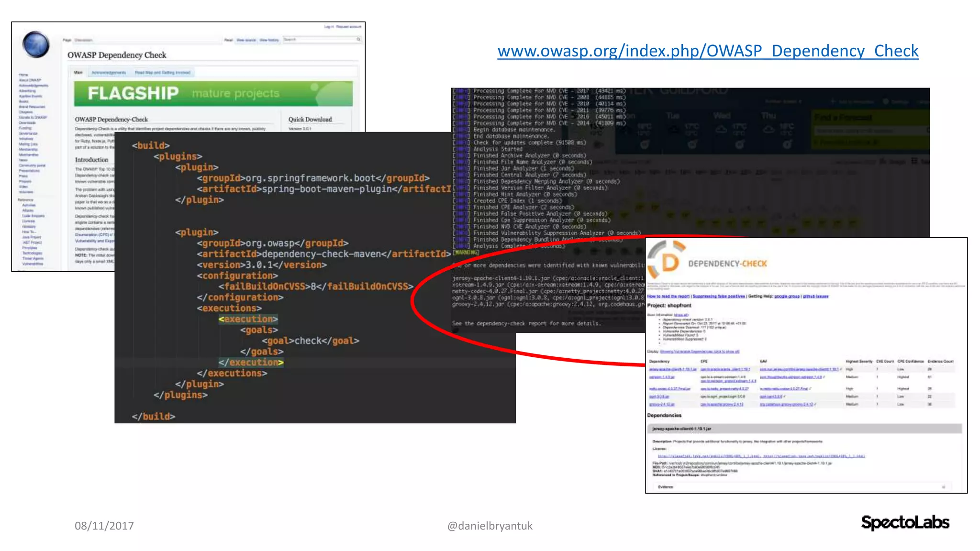The width and height of the screenshot is (980, 551).
Task: Open the GAV link for ognl 3.0.8
Action: (x=771, y=397)
